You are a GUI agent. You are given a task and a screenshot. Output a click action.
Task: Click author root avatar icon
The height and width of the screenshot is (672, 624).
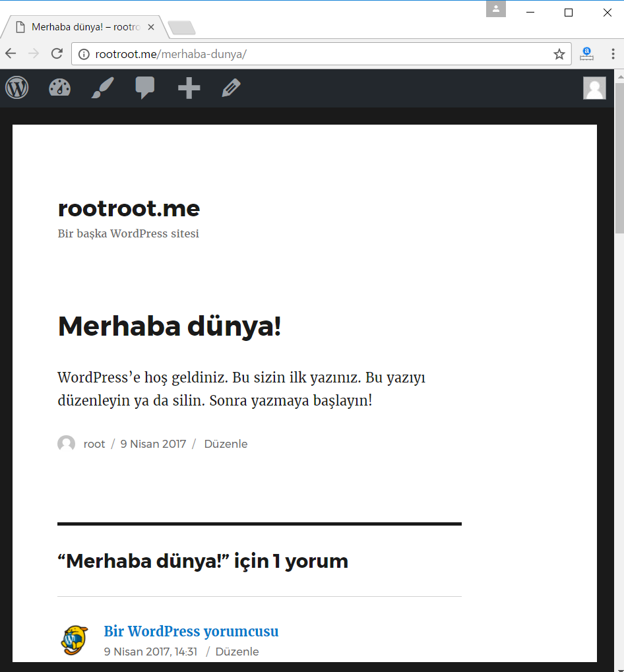[67, 444]
